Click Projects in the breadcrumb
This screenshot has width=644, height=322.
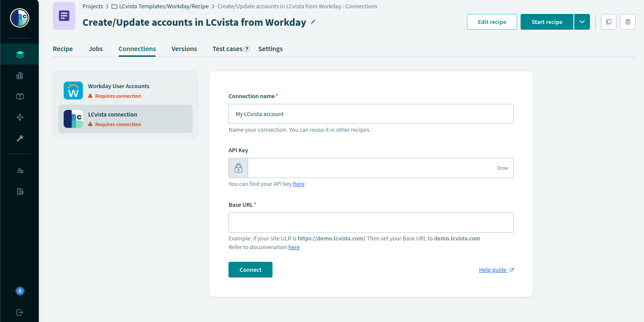[92, 7]
